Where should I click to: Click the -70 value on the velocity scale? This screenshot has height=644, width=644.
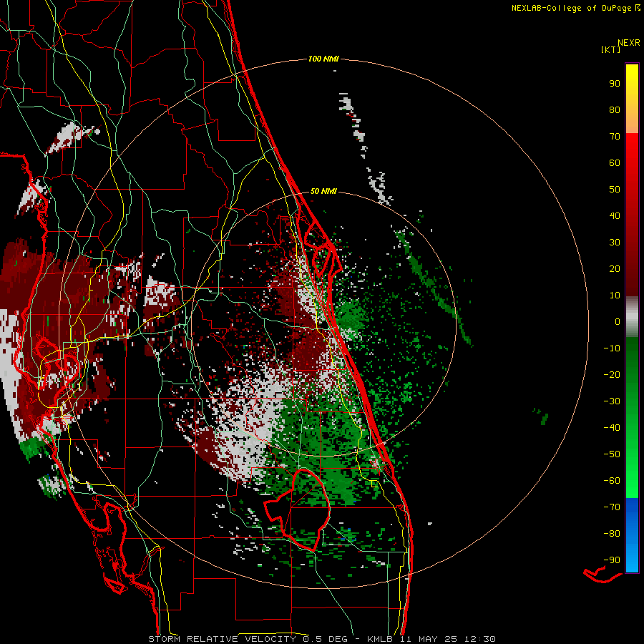point(612,507)
